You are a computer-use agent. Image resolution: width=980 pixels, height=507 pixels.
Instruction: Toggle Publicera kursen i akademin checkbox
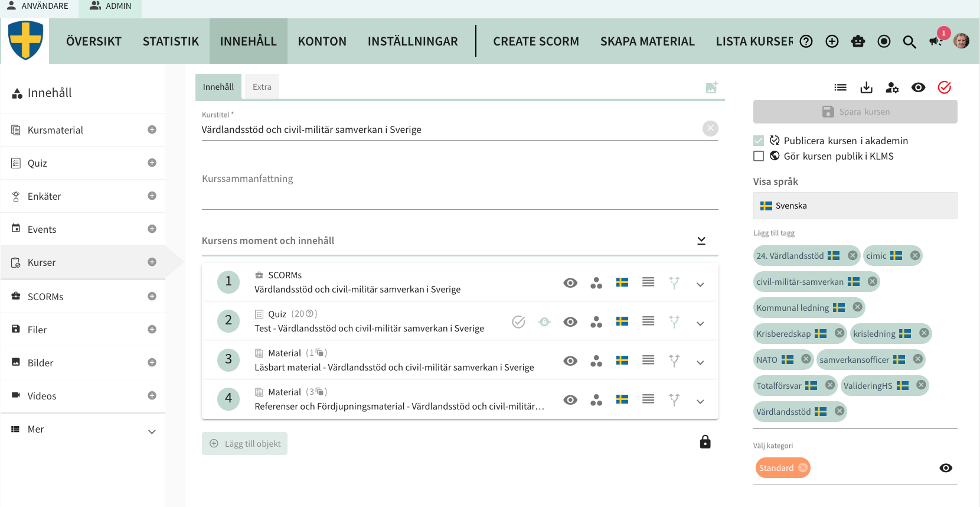point(759,141)
